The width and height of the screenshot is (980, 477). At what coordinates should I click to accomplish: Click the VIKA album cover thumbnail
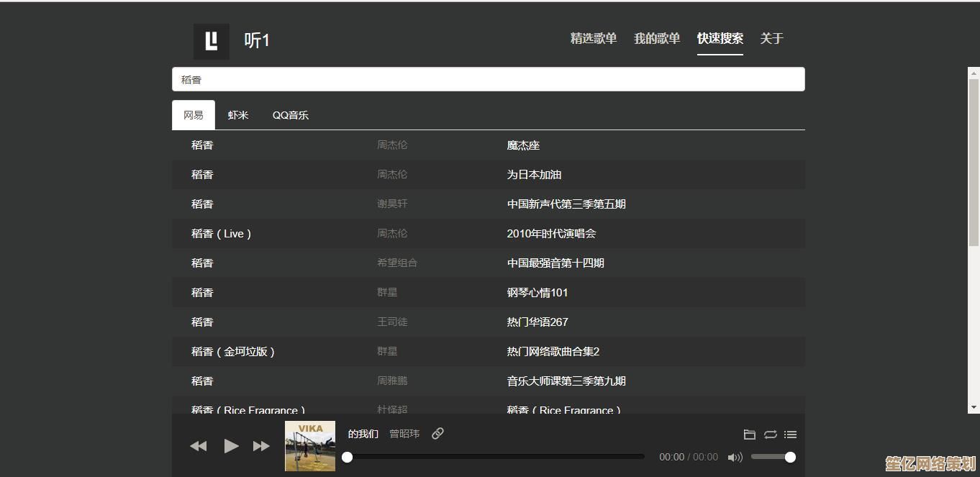click(x=310, y=446)
